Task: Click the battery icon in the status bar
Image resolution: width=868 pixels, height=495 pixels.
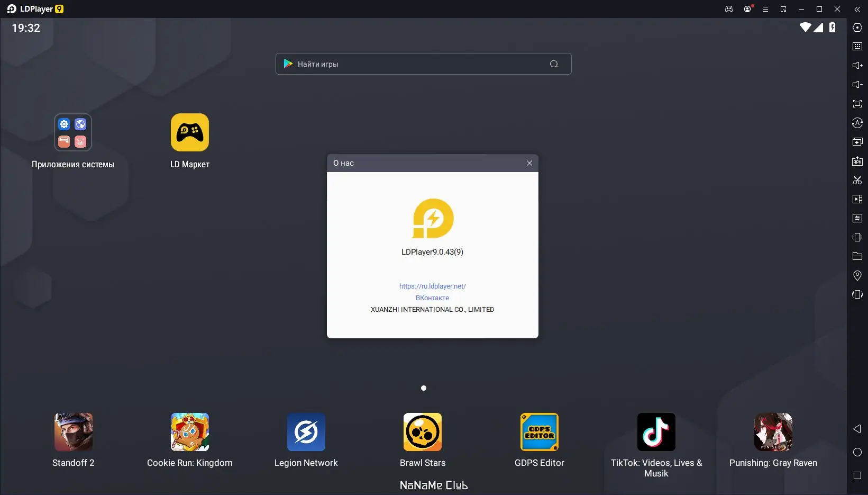Action: tap(833, 28)
